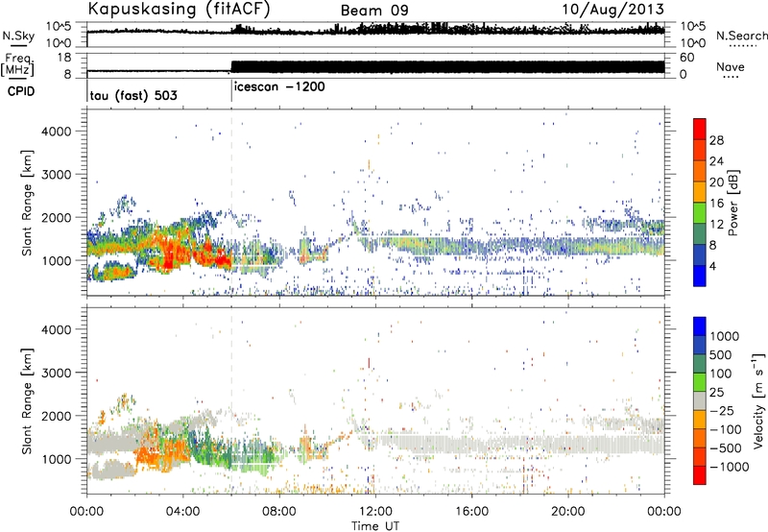Click the 'N.Search' legend label
The height and width of the screenshot is (532, 768).
point(741,36)
